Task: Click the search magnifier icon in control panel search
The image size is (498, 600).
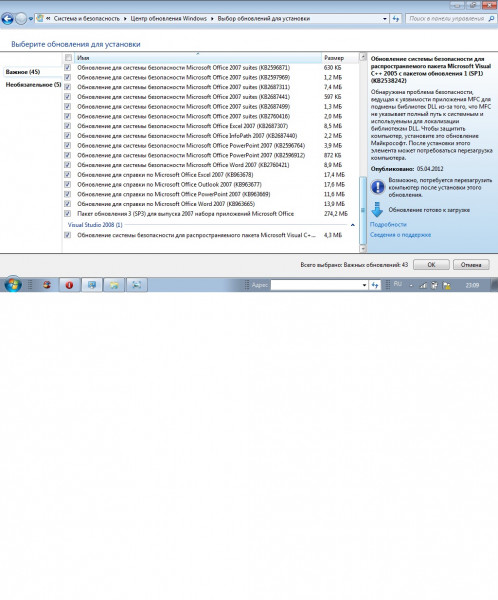Action: pyautogui.click(x=491, y=18)
